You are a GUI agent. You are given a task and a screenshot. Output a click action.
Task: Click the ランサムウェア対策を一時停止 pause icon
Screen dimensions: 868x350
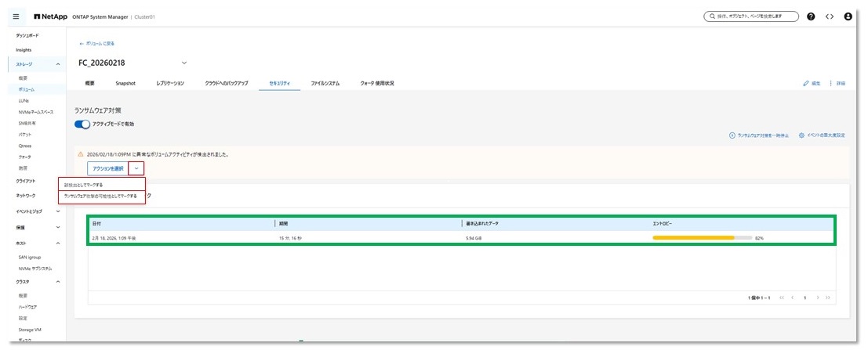[x=732, y=135]
